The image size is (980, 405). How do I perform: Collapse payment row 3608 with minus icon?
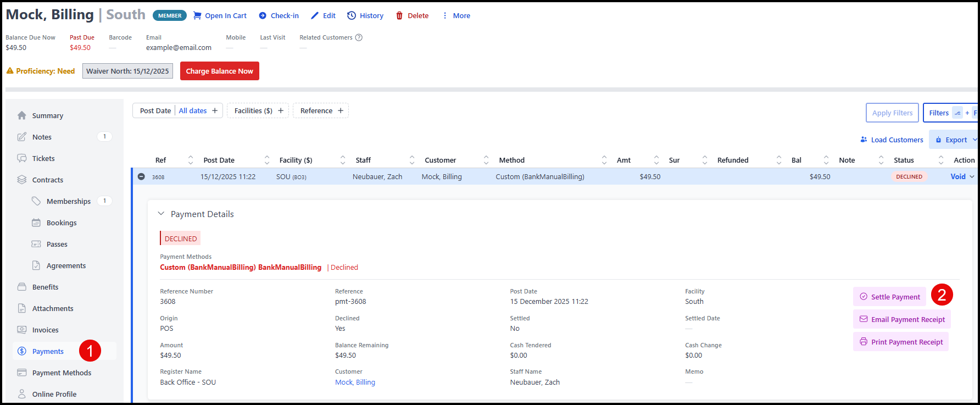pyautogui.click(x=141, y=176)
